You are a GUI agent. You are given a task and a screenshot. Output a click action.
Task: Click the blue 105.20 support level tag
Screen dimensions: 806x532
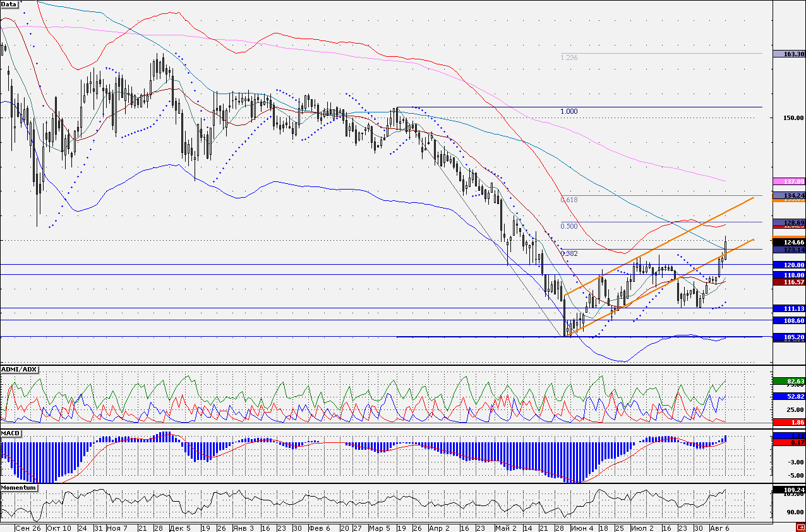(x=789, y=337)
